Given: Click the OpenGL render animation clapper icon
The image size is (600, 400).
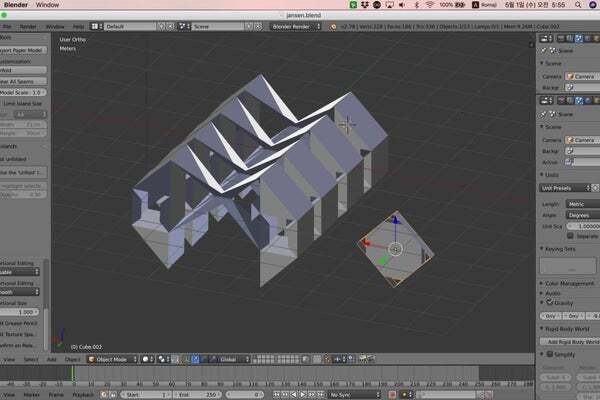Looking at the screenshot, I should point(371,359).
